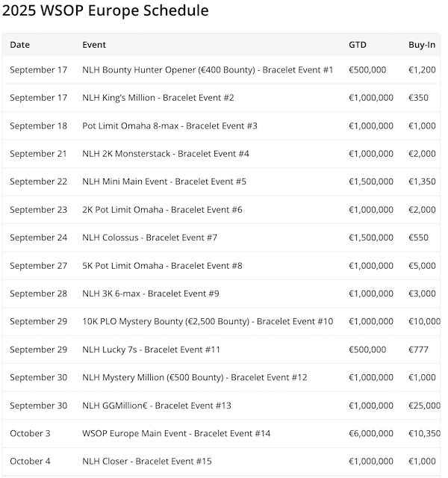Click 2K Pot Limit Omaha Bracelet Event #6
This screenshot has height=478, width=448.
point(162,210)
